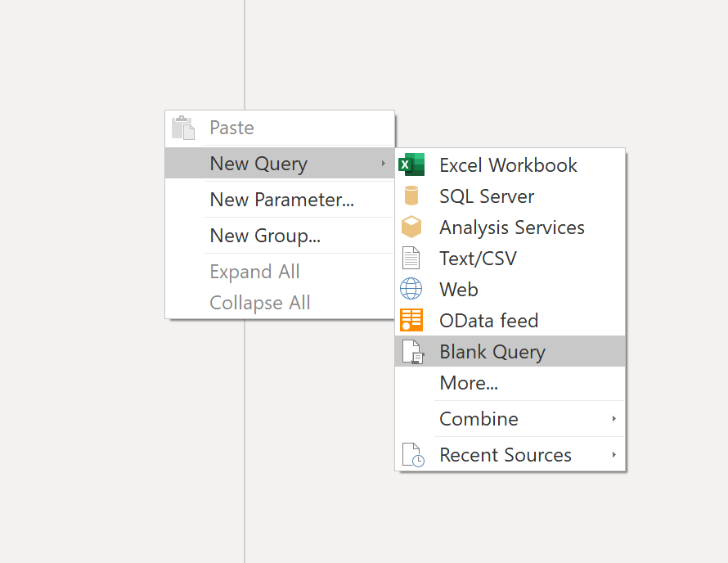Viewport: 728px width, 563px height.
Task: Click the Excel Workbook icon
Action: tap(411, 164)
